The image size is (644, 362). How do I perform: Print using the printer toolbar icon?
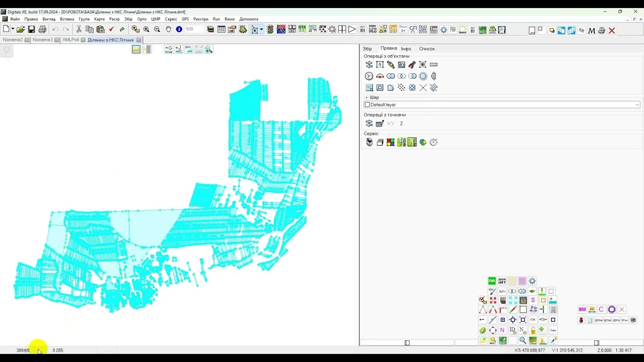point(42,30)
